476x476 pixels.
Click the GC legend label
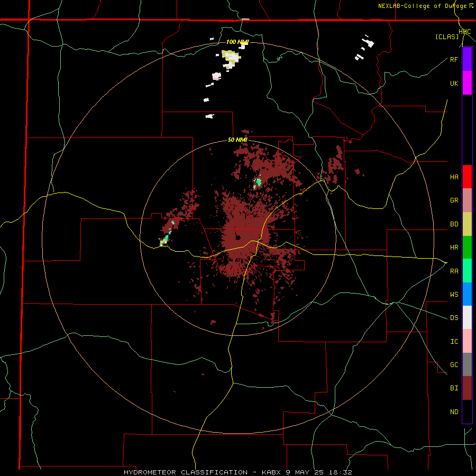click(x=454, y=365)
